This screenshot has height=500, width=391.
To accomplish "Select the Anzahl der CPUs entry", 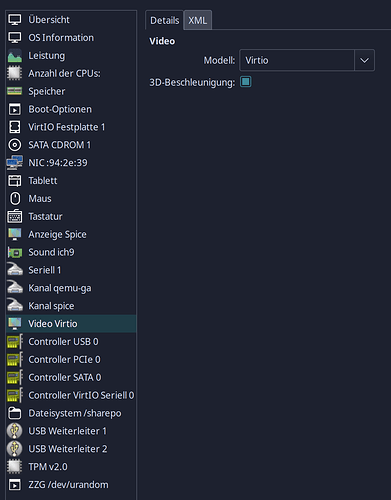I will (x=71, y=73).
